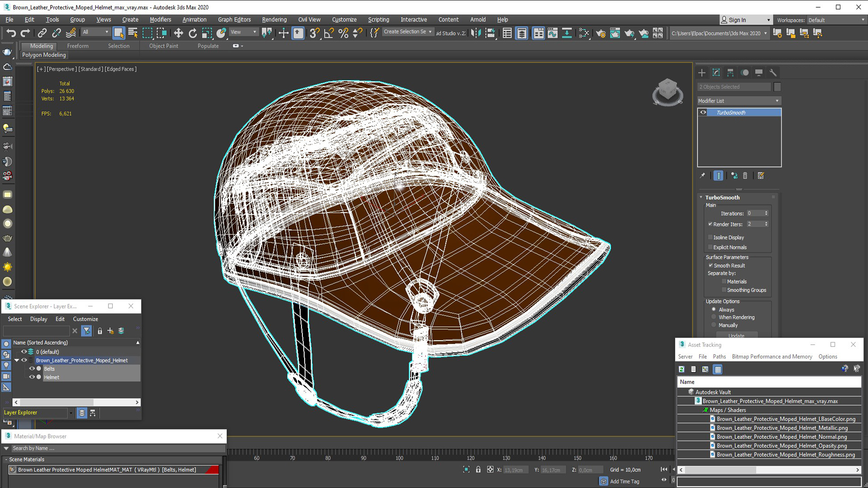Click the material's red color swatch
This screenshot has height=488, width=868.
click(212, 470)
